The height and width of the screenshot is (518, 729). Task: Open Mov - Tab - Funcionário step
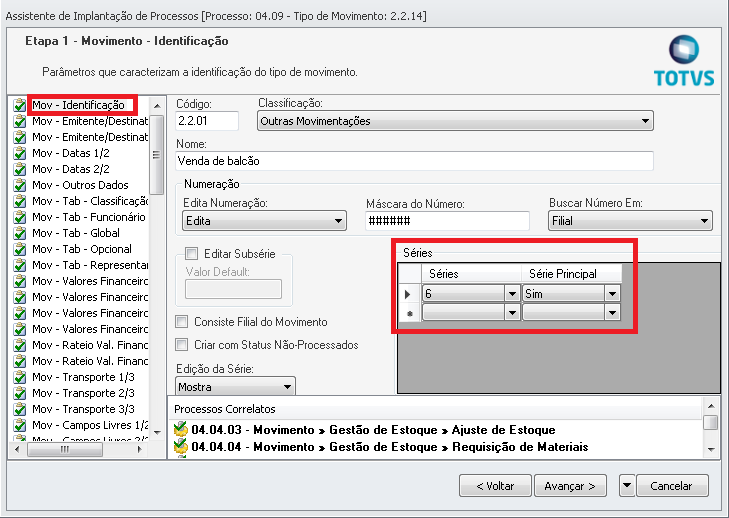tap(89, 217)
